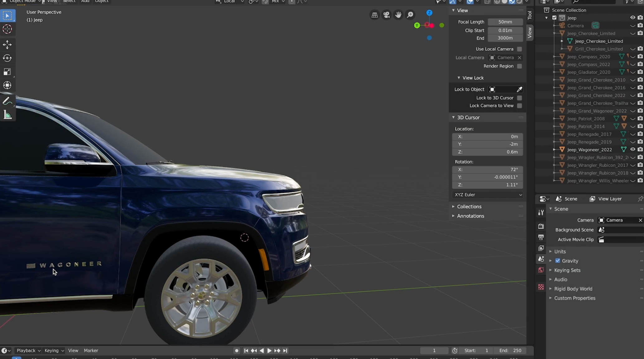Collapse the 3D Cursor panel

coord(453,117)
